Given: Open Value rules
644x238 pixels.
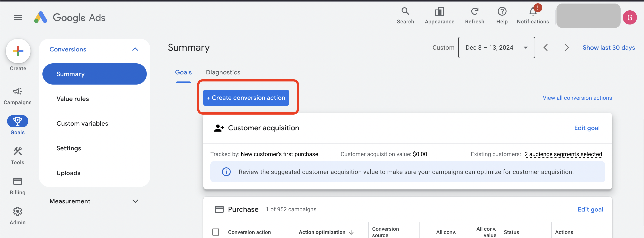Looking at the screenshot, I should coord(72,99).
